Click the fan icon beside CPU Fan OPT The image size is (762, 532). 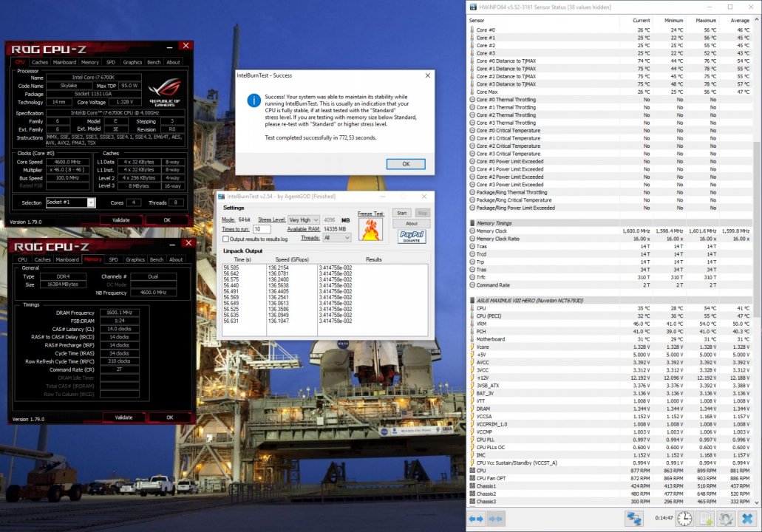coord(472,478)
